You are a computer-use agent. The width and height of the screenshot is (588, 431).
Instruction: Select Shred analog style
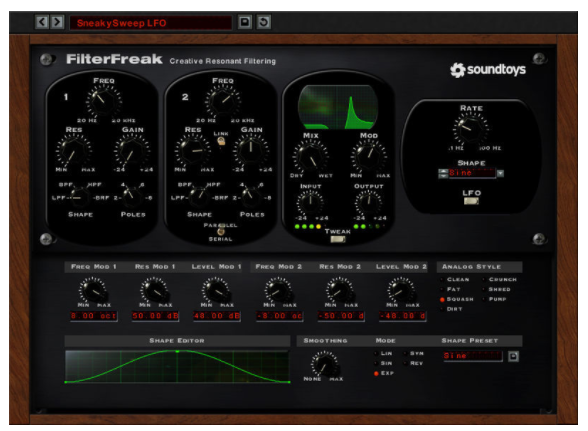pyautogui.click(x=496, y=290)
